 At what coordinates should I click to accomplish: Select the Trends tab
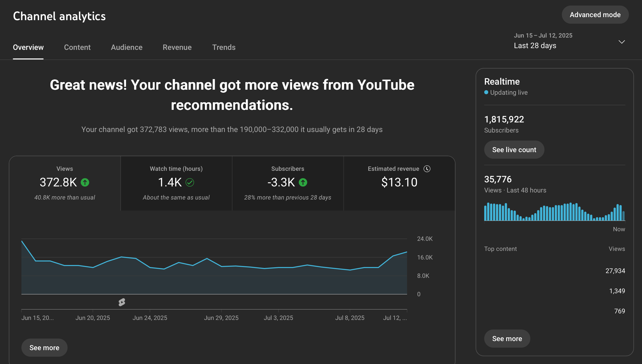tap(224, 47)
